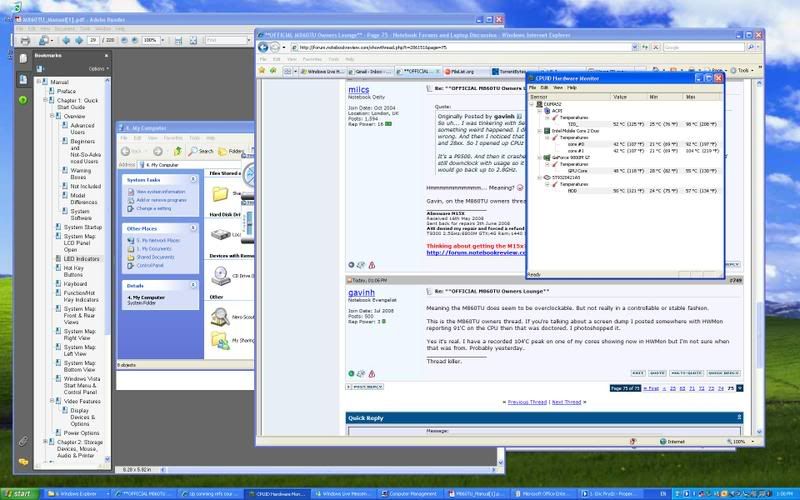Open the 100% zoom dropdown in IE status bar
Image resolution: width=800 pixels, height=500 pixels.
[x=753, y=441]
